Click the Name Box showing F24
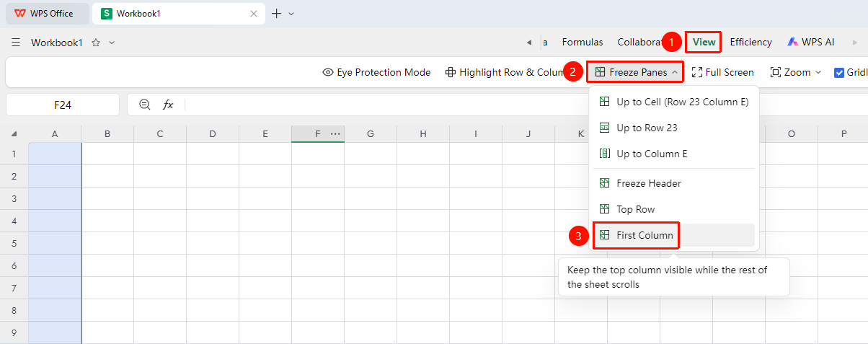 click(63, 105)
